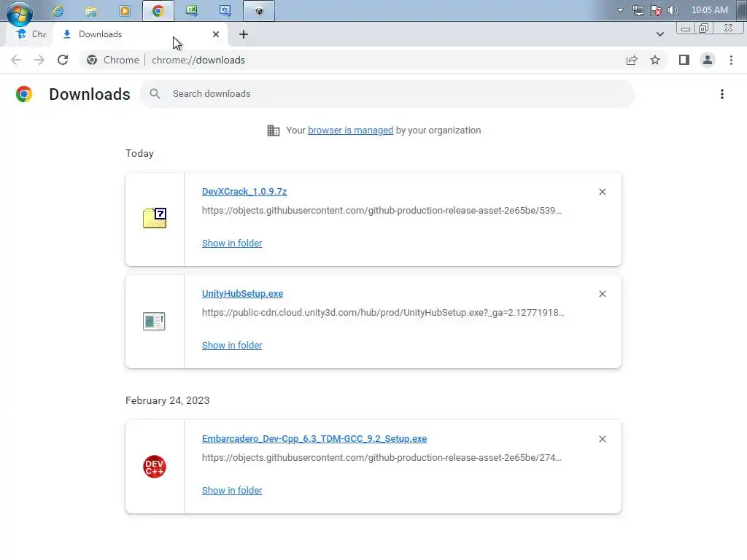This screenshot has height=560, width=747.
Task: Open the Unity taskbar application icon
Action: click(259, 10)
